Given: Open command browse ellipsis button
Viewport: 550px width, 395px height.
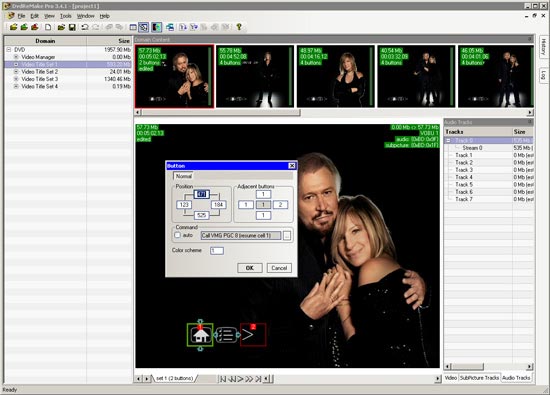Looking at the screenshot, I should click(x=287, y=236).
